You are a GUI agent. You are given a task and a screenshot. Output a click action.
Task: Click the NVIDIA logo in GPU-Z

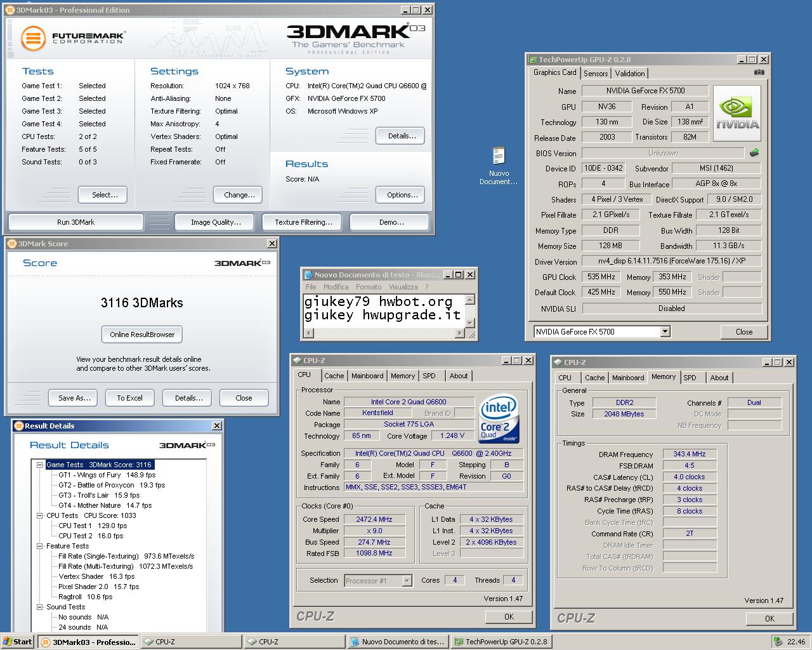[737, 112]
